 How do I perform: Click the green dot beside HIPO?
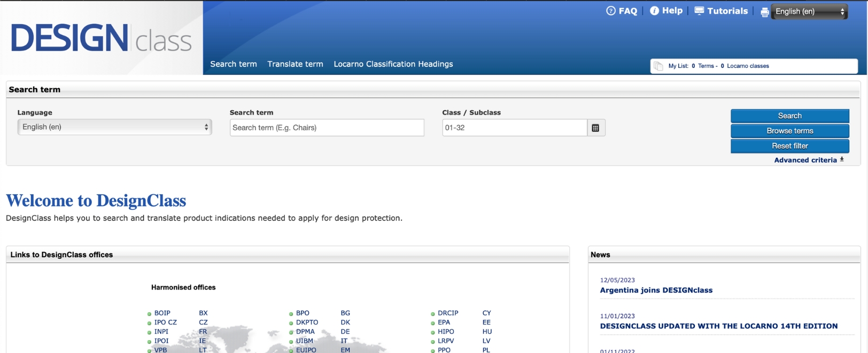(432, 332)
